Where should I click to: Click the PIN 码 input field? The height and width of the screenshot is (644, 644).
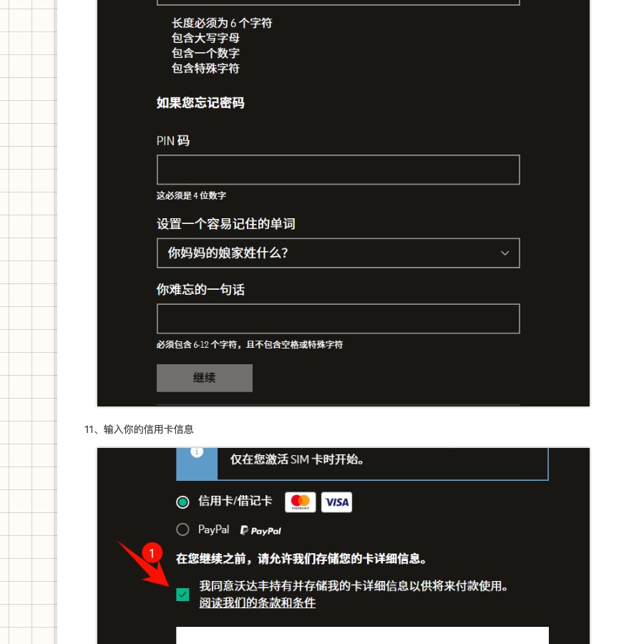(338, 170)
